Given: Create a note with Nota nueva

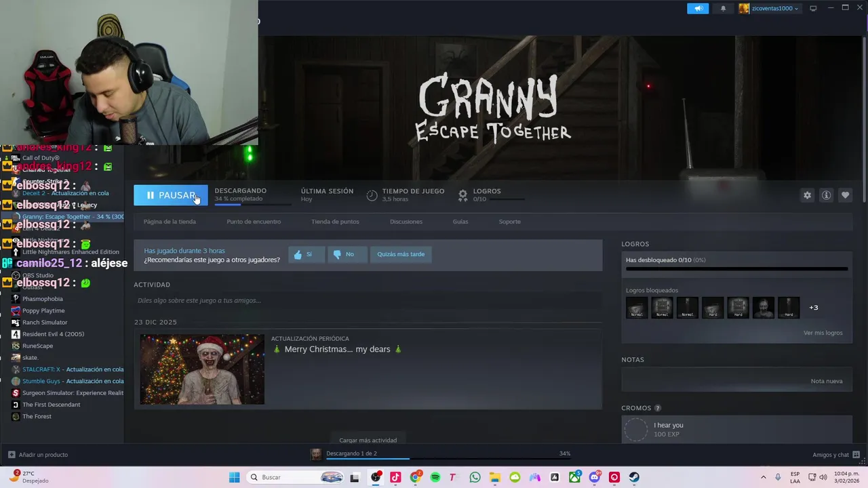Looking at the screenshot, I should (x=827, y=381).
